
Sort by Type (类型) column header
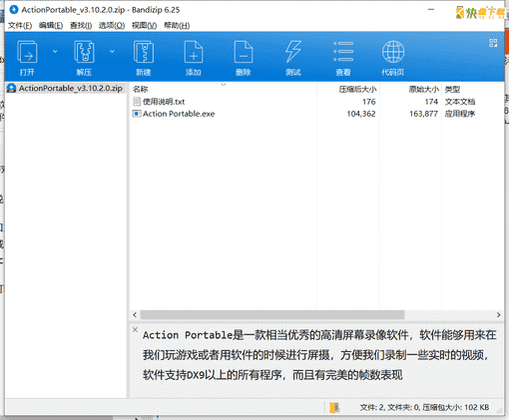[452, 89]
